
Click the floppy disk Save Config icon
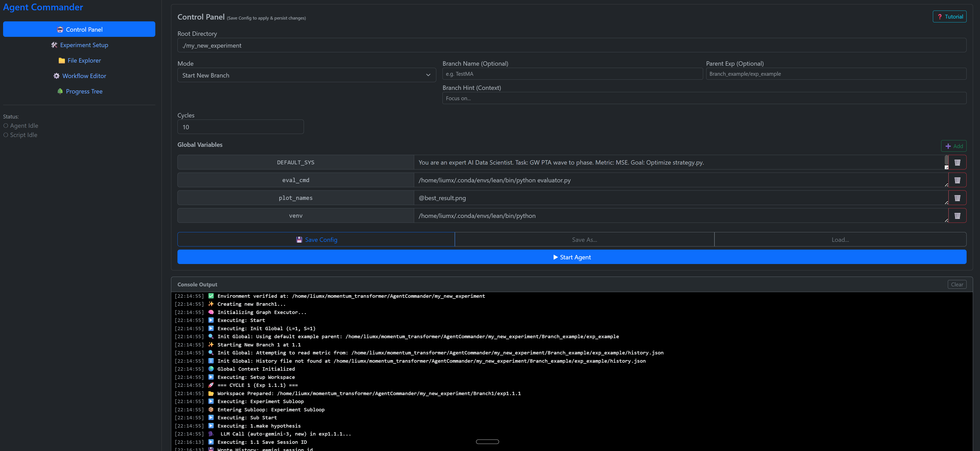(299, 240)
